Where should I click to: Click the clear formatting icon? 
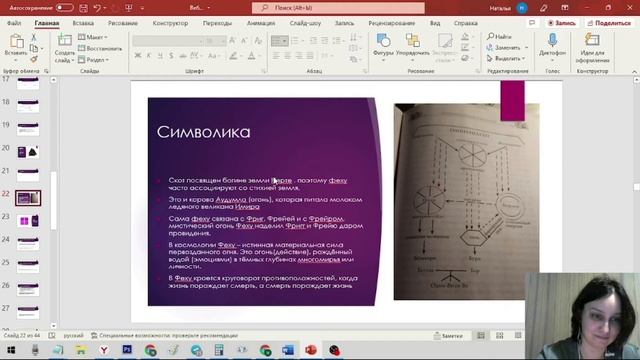[258, 40]
